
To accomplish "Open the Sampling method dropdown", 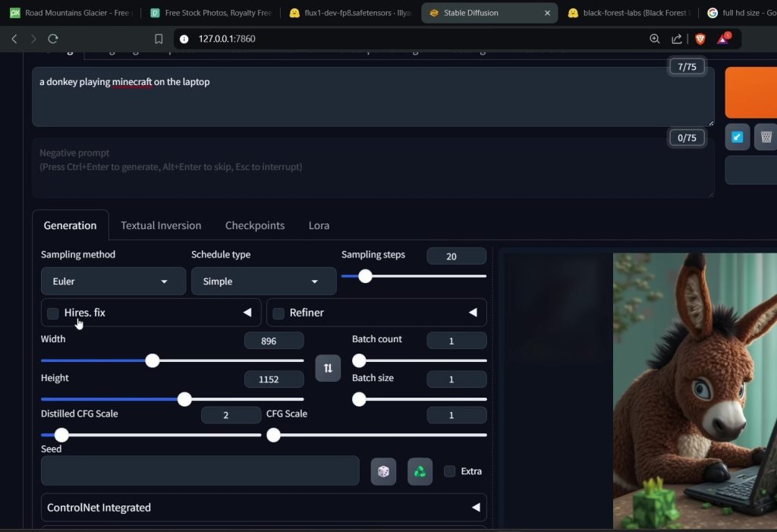I will (113, 282).
